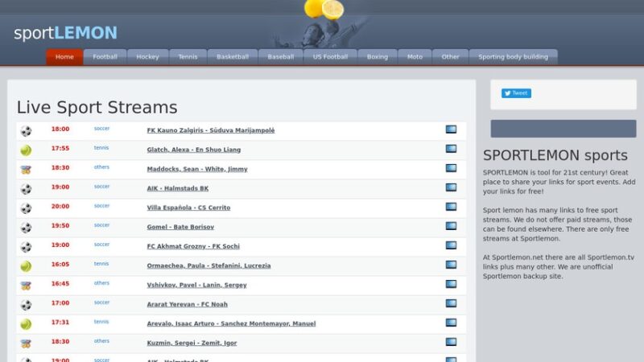Viewport: 644px width, 362px height.
Task: Click others category label in Maddocks, Sean row
Action: tap(101, 167)
